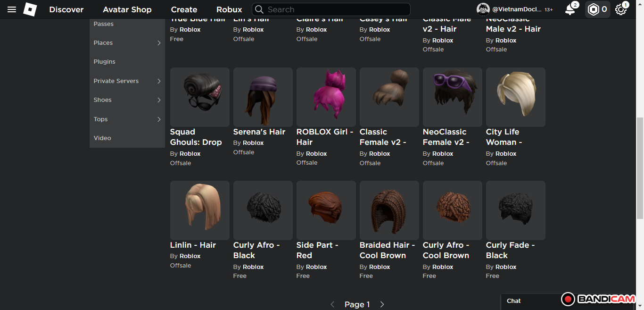Go to next page arrow
Image resolution: width=644 pixels, height=310 pixels.
(x=382, y=304)
